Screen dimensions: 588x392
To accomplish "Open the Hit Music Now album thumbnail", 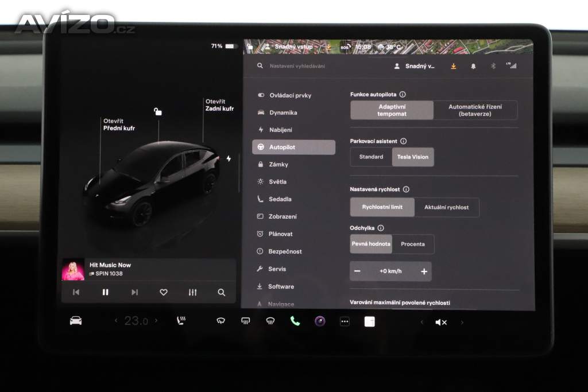I will pos(73,269).
